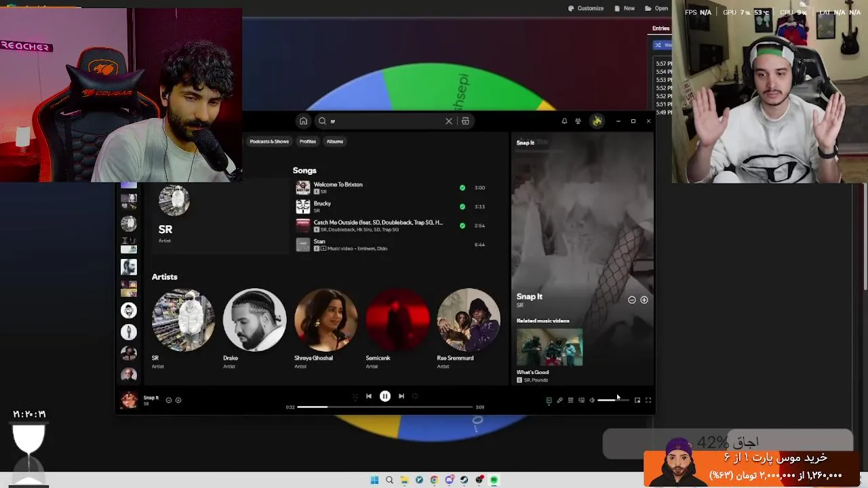Skip to the next track

pos(401,396)
